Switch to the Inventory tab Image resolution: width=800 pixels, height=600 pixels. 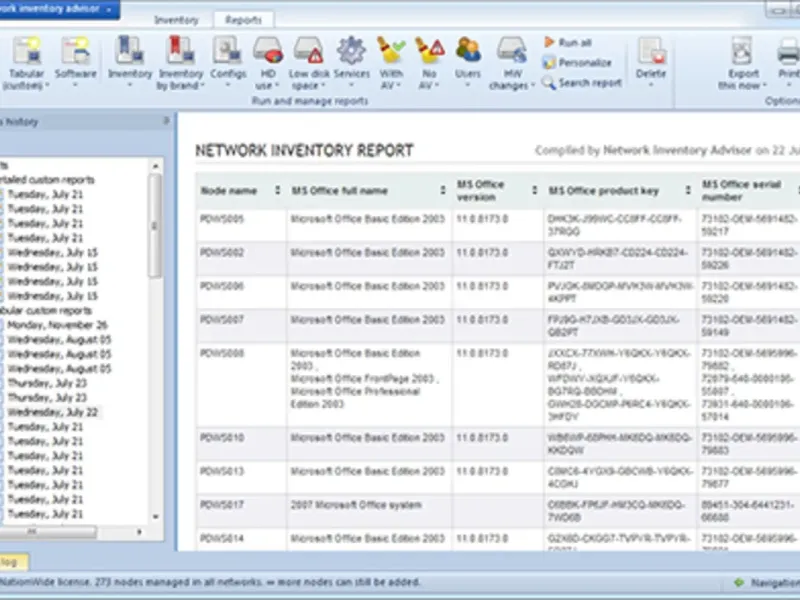click(x=176, y=20)
